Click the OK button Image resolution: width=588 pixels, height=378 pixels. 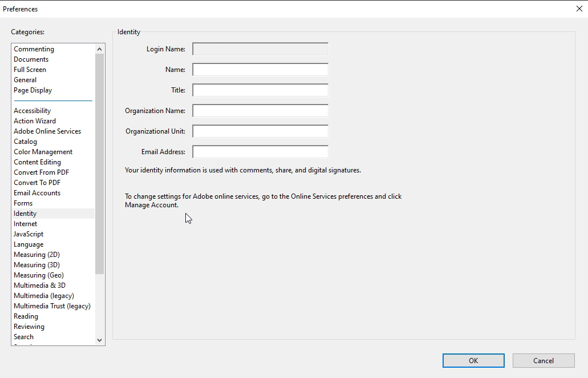pos(473,360)
